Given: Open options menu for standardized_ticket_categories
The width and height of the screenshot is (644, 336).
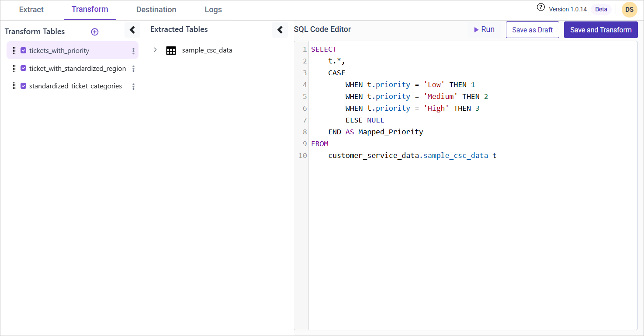Looking at the screenshot, I should click(x=133, y=87).
